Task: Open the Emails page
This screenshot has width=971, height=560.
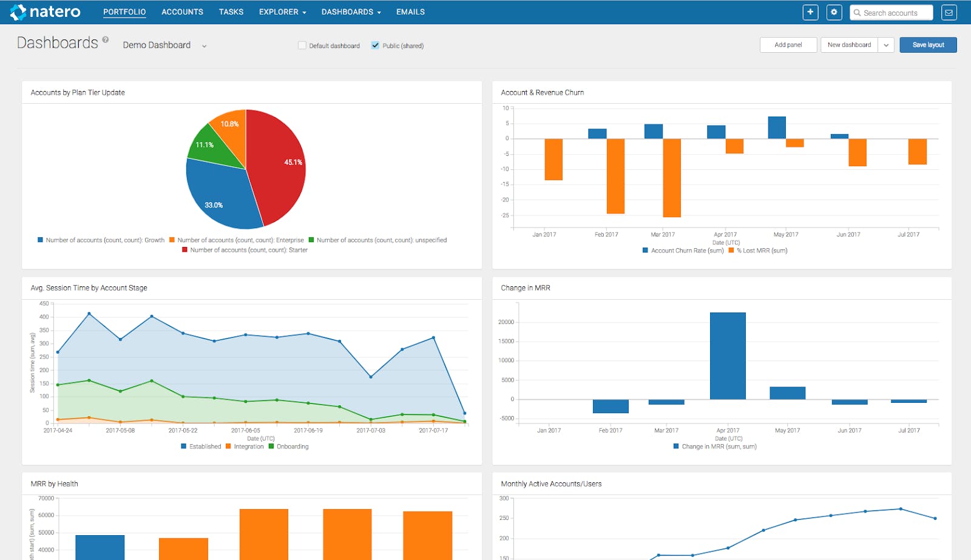Action: [410, 12]
